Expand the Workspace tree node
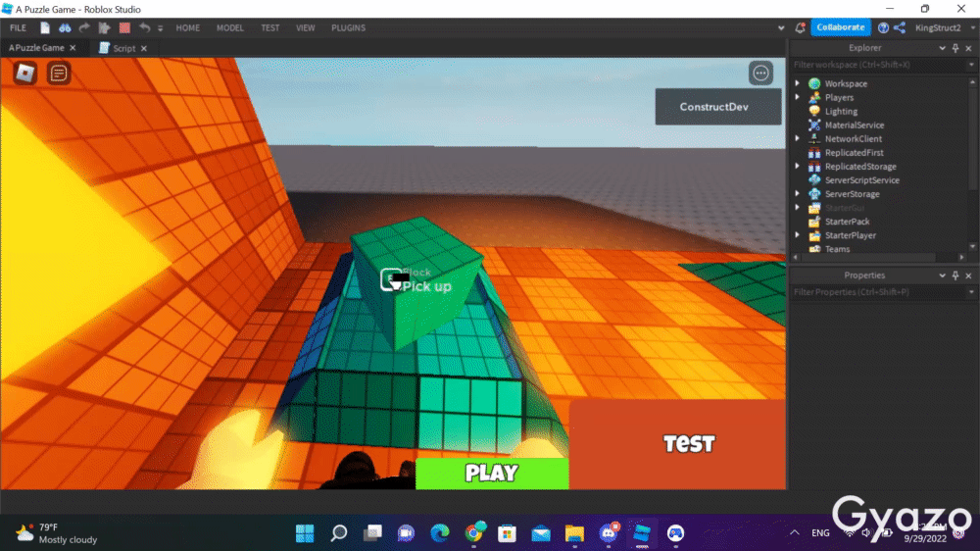The width and height of the screenshot is (980, 551). (797, 83)
